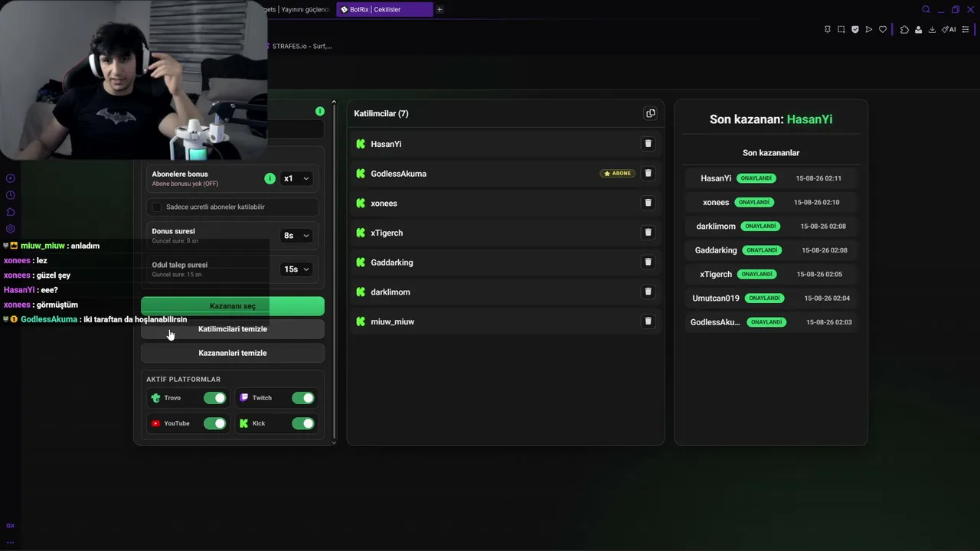Open the snapshot capture tool in the toolbar

pos(841,30)
